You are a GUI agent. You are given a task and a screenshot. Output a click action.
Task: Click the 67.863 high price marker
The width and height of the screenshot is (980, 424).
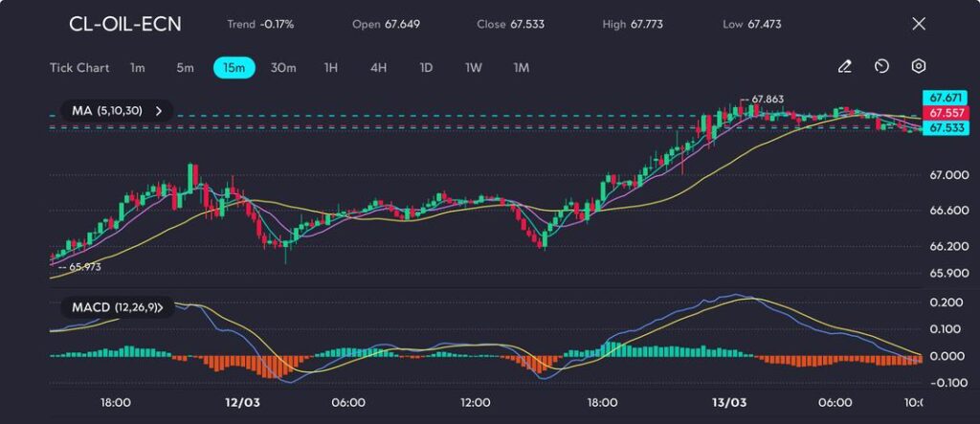pos(768,100)
